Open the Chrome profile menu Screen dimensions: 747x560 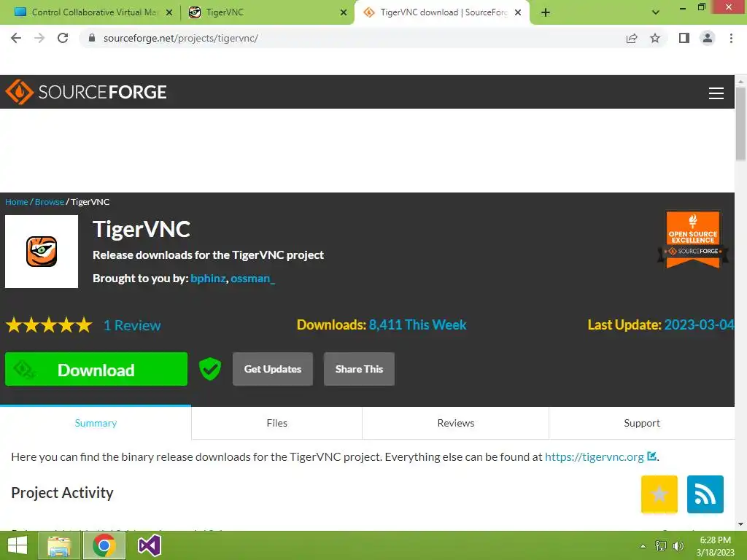coord(708,38)
